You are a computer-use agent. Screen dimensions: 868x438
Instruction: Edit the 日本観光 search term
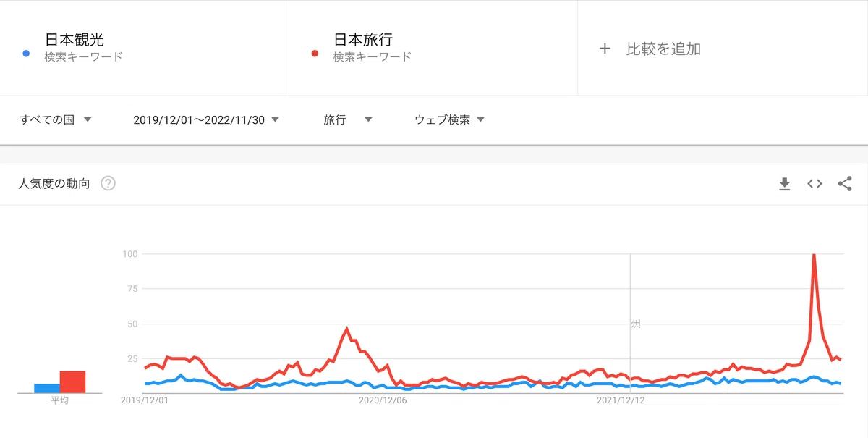point(74,40)
